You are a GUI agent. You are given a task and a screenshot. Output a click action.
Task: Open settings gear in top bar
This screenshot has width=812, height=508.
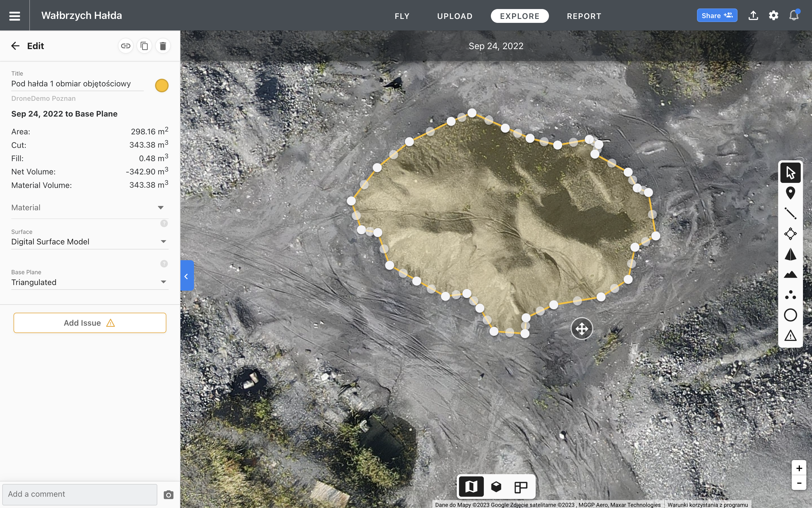click(x=773, y=16)
